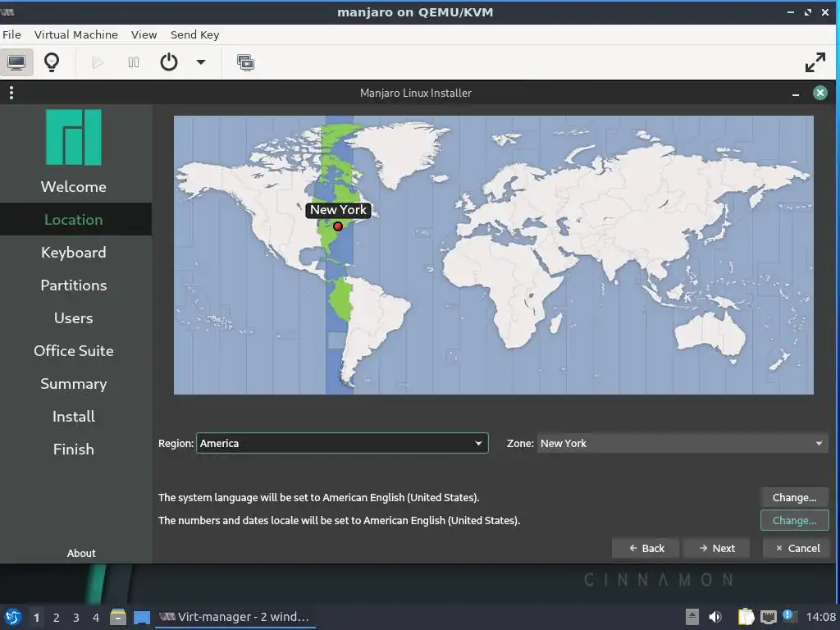Shut down VM power button
Viewport: 840px width, 630px height.
pos(169,62)
